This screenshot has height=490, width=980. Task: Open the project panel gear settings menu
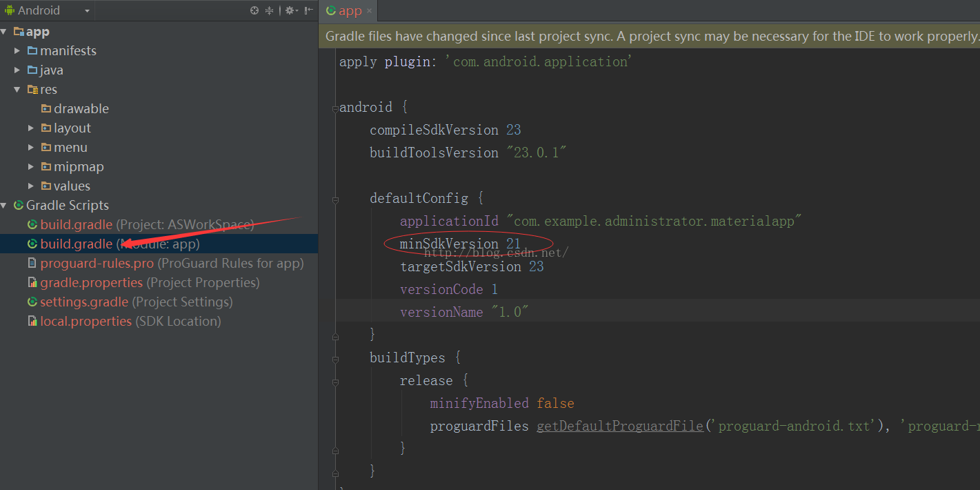[x=291, y=10]
